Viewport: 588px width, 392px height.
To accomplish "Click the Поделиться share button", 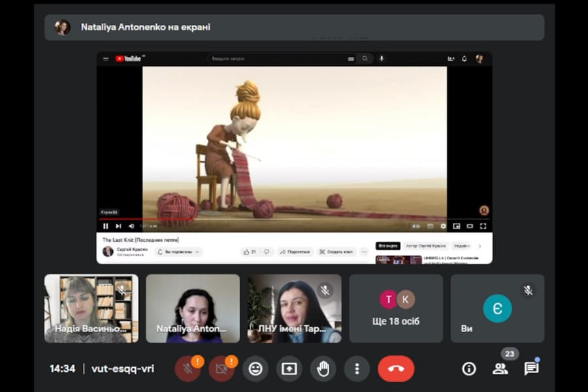I will [x=295, y=252].
